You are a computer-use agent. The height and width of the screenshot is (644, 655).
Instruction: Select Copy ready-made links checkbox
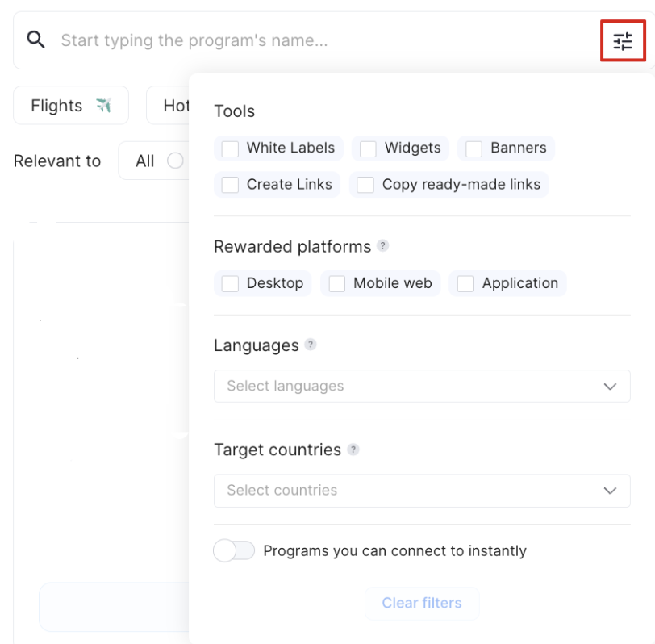365,185
